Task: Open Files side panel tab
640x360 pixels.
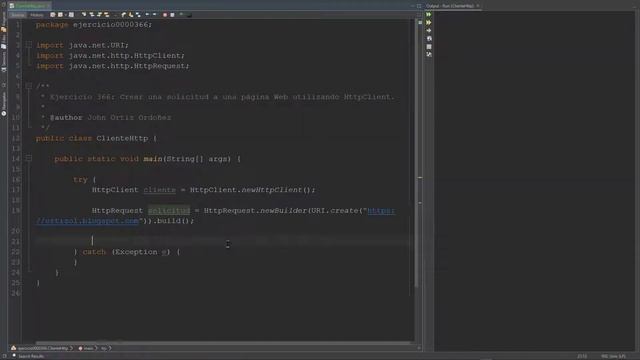Action: 4,41
